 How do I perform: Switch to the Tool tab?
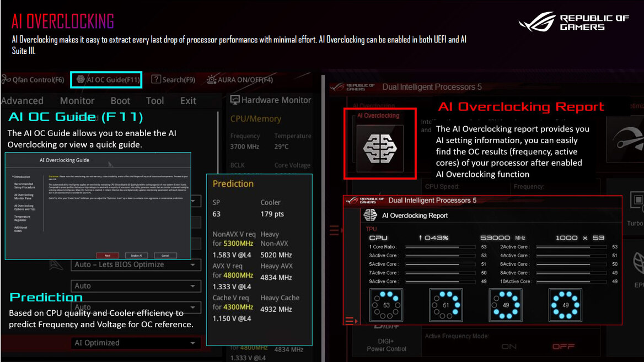coord(155,100)
